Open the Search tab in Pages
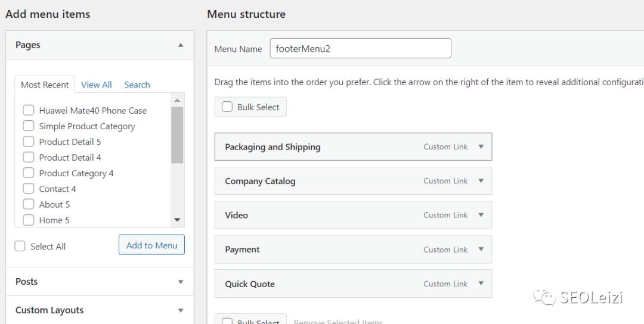 pyautogui.click(x=137, y=85)
